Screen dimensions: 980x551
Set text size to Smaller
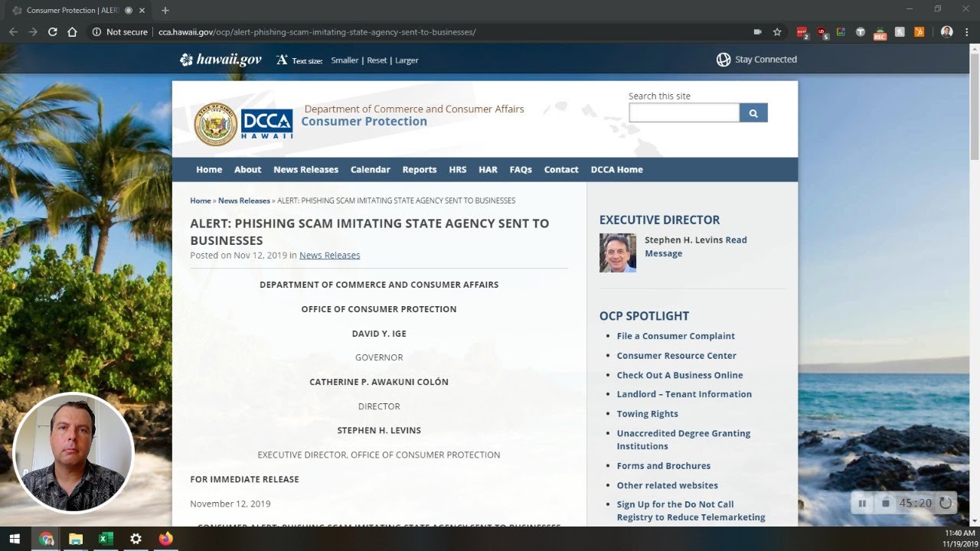tap(345, 60)
